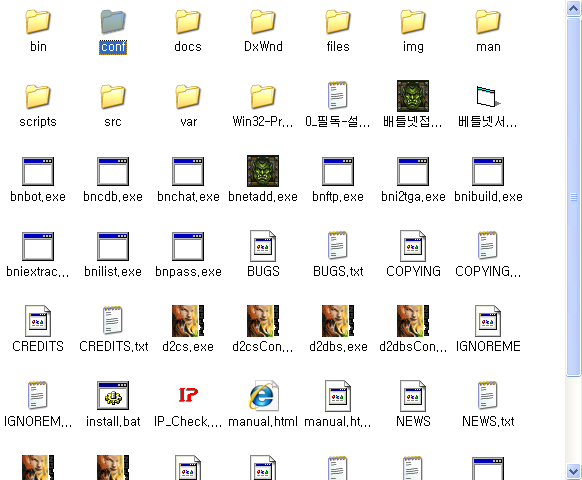Select the files folder
582x480 pixels.
(x=338, y=22)
